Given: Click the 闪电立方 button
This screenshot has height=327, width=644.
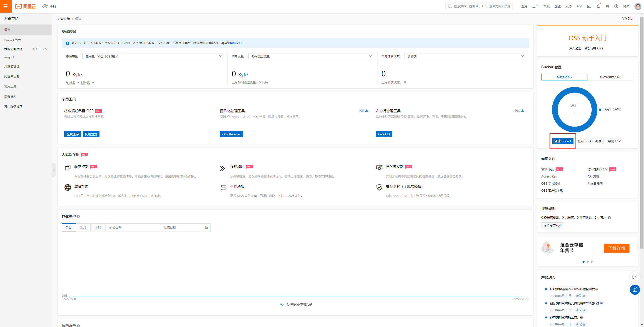Looking at the screenshot, I should click(x=91, y=134).
